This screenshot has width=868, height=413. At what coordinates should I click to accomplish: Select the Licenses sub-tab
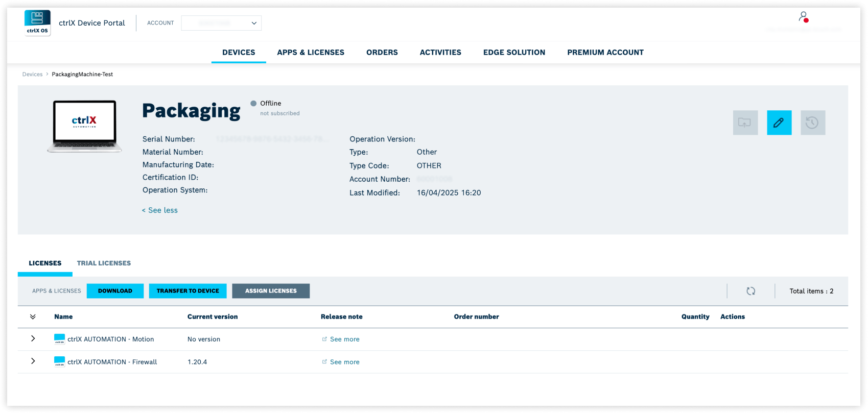[45, 263]
